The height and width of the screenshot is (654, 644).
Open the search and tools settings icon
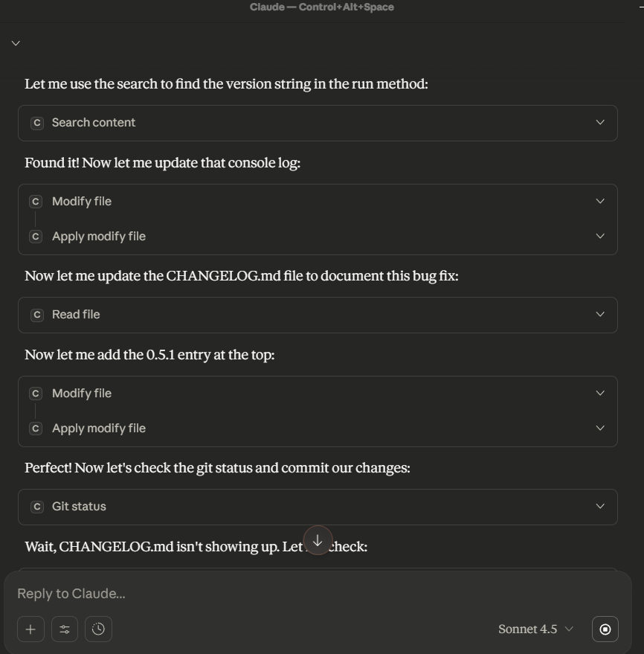click(65, 629)
